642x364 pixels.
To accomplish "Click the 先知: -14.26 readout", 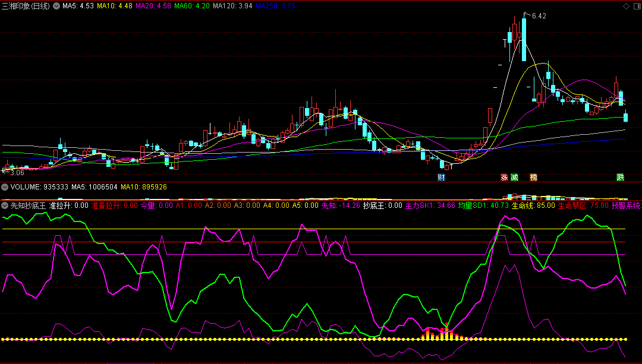I will coord(341,205).
